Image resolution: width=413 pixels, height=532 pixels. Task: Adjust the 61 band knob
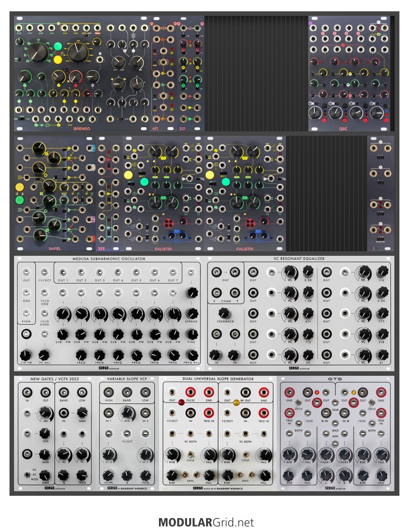point(382,355)
